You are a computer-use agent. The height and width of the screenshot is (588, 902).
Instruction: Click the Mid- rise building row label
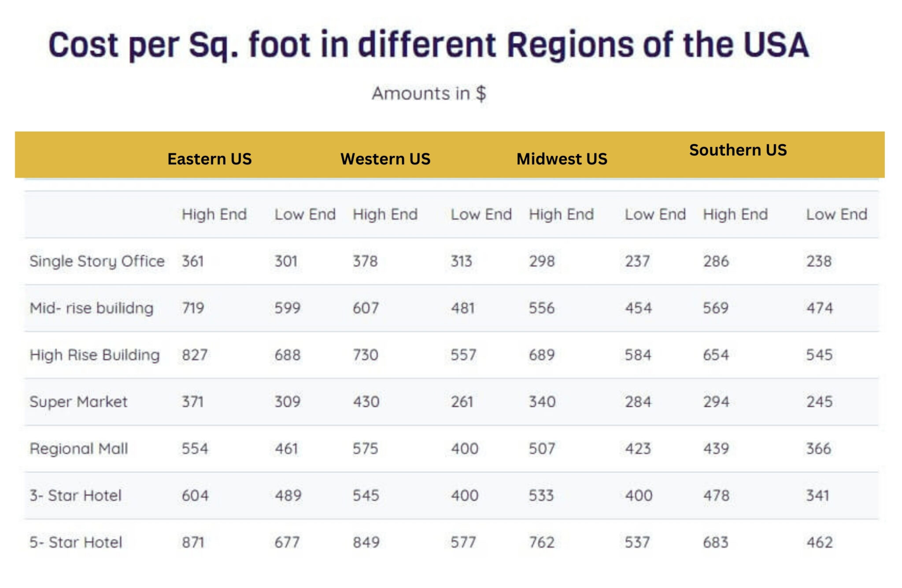pos(92,308)
